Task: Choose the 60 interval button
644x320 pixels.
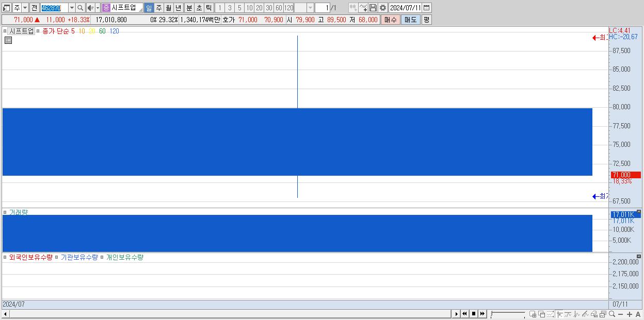Action: coord(279,8)
